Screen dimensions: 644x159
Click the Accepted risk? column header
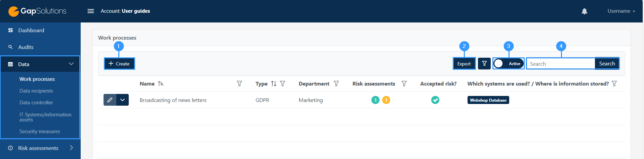[438, 84]
